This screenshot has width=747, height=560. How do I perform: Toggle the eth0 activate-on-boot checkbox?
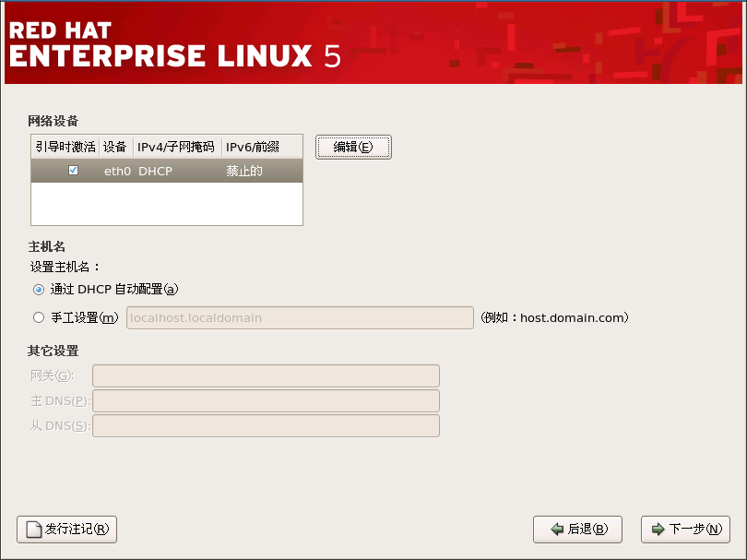click(x=74, y=170)
